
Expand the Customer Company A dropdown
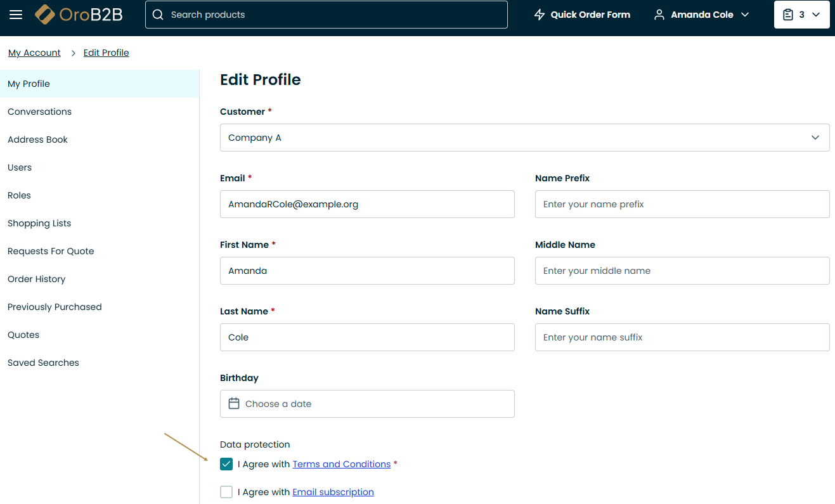815,138
